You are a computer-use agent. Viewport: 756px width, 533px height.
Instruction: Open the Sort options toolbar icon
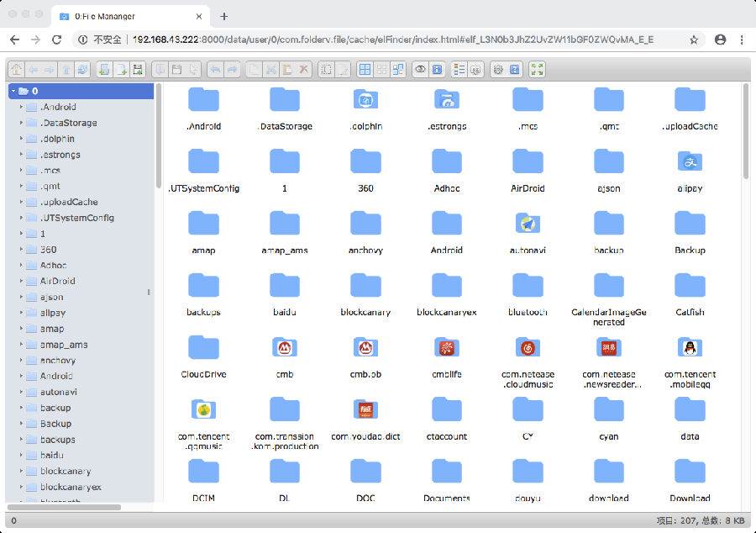click(x=476, y=70)
